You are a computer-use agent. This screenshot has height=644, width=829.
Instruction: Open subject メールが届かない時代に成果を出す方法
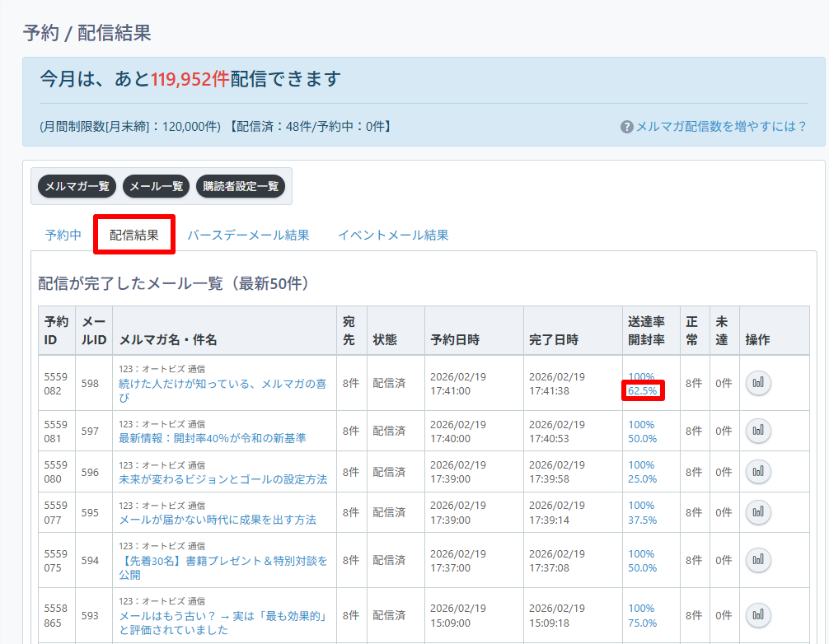[218, 520]
